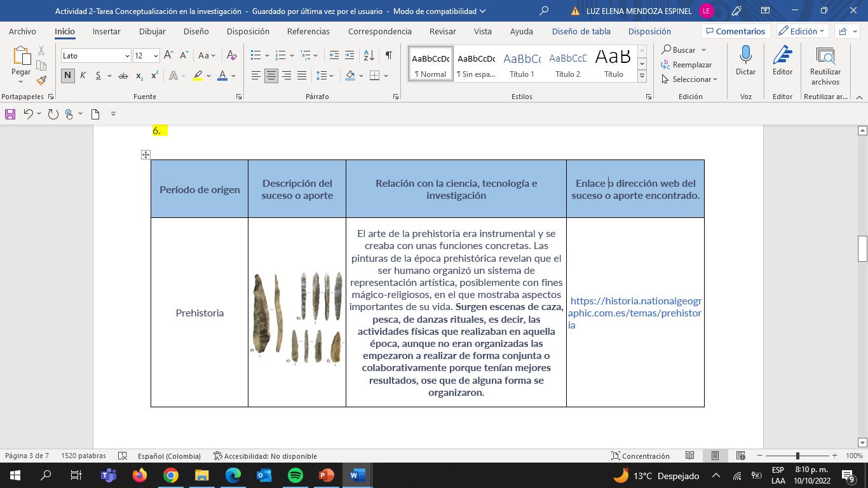Toggle center text alignment
Image resolution: width=868 pixels, height=488 pixels.
tap(271, 76)
